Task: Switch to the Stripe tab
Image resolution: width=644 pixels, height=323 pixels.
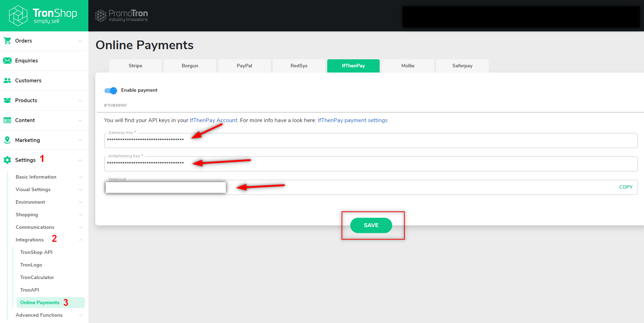Action: (136, 66)
